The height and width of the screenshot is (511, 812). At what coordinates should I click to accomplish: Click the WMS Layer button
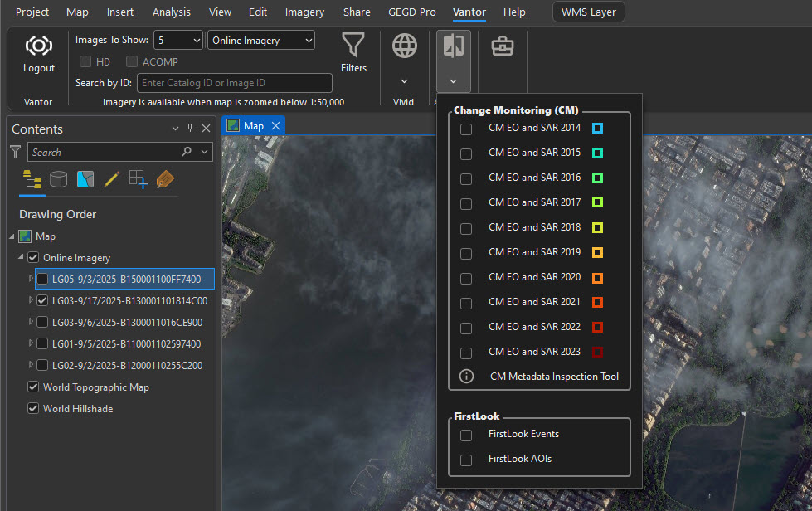[x=588, y=12]
